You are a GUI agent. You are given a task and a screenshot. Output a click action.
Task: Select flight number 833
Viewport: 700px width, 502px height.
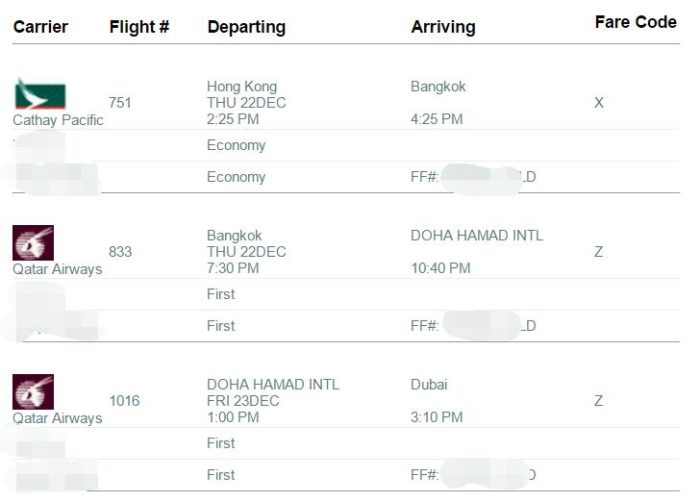(120, 252)
